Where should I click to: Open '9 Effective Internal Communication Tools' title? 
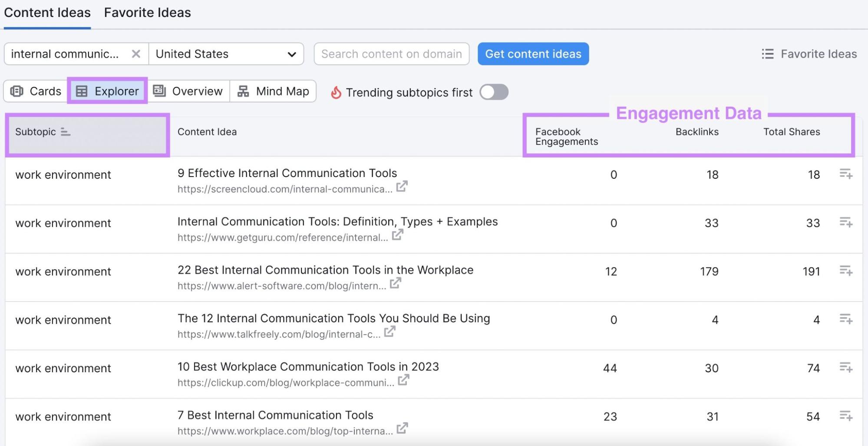(287, 173)
